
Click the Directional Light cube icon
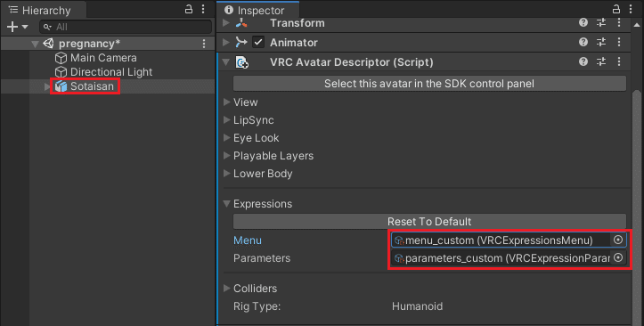pos(61,72)
